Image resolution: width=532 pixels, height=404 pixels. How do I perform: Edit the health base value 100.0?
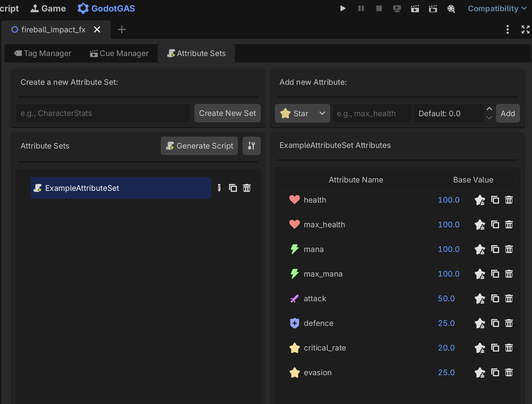pyautogui.click(x=449, y=200)
